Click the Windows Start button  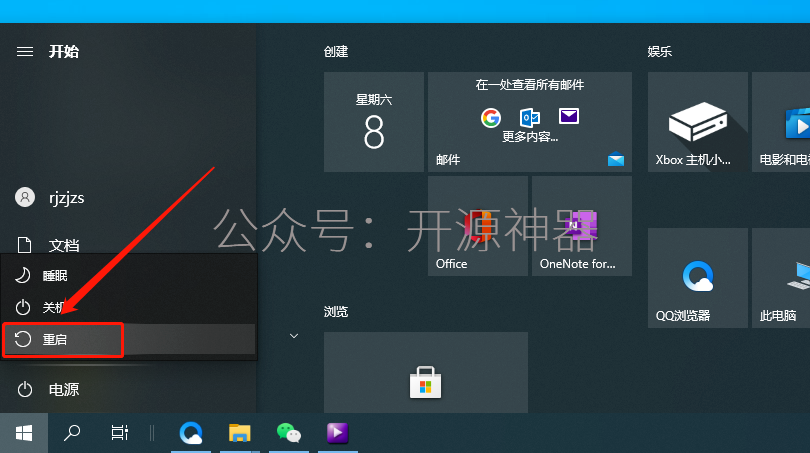[24, 433]
